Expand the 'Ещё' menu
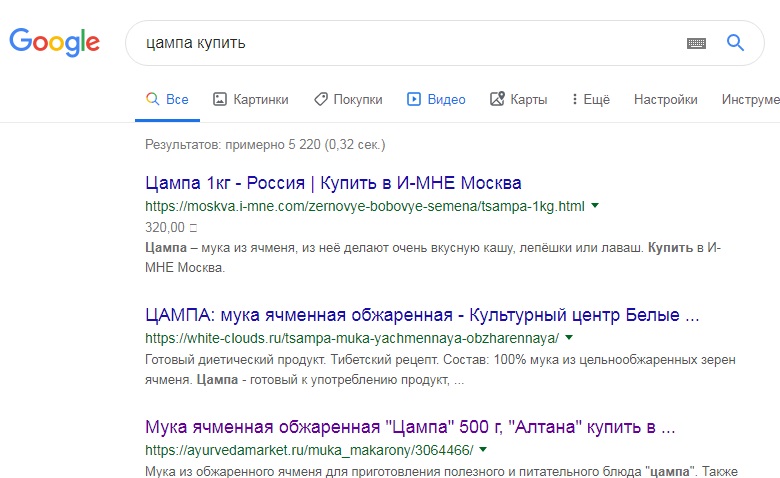 (x=590, y=99)
